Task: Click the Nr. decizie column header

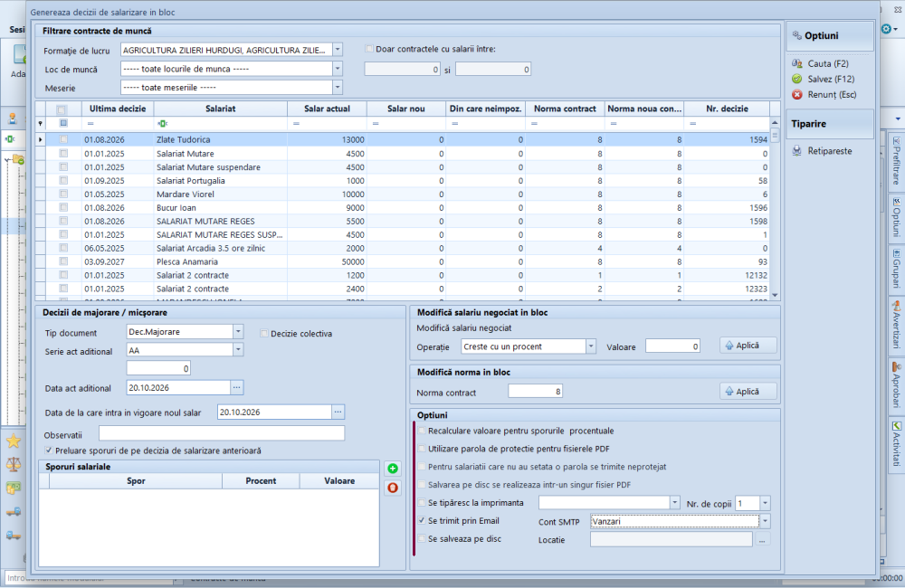Action: point(727,109)
